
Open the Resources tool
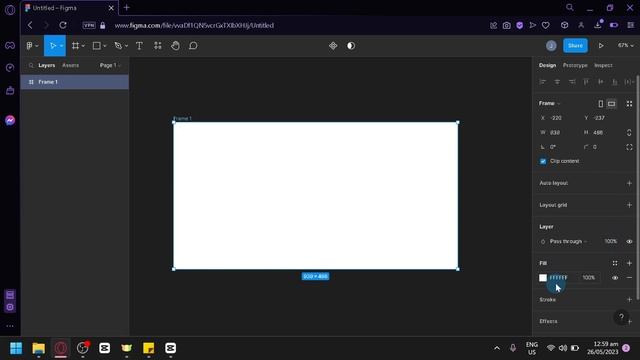click(x=158, y=46)
